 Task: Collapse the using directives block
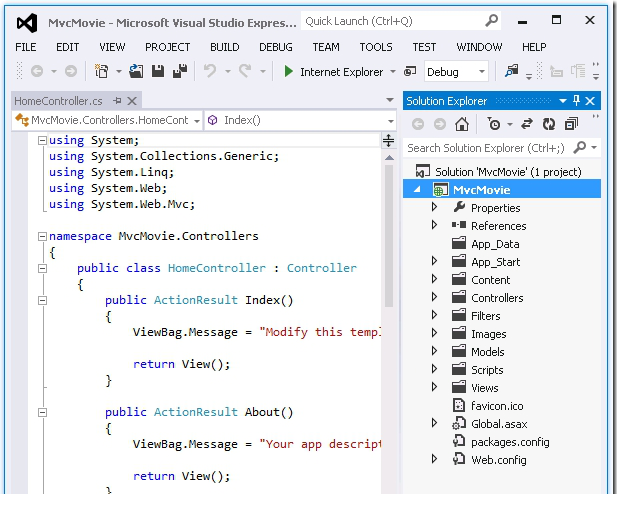coord(42,140)
